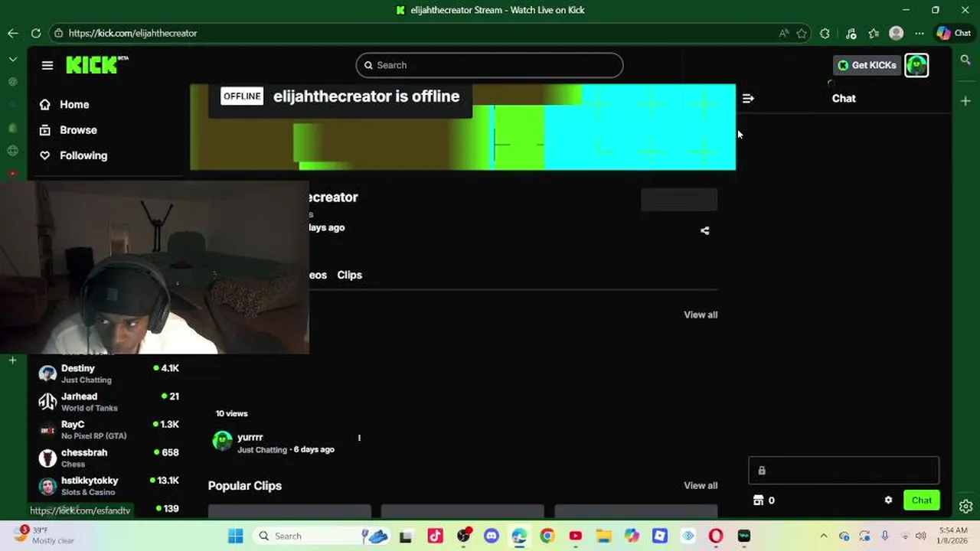Open Copilot app from taskbar

coord(631,536)
